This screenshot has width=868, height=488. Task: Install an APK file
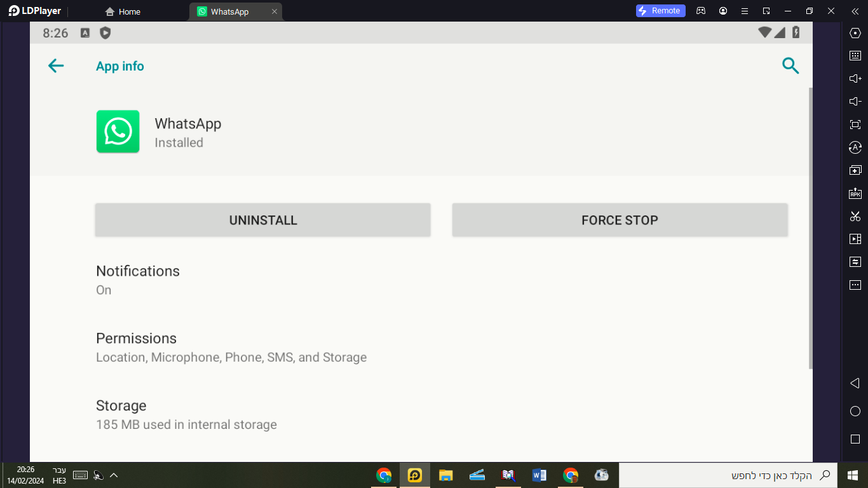click(855, 193)
